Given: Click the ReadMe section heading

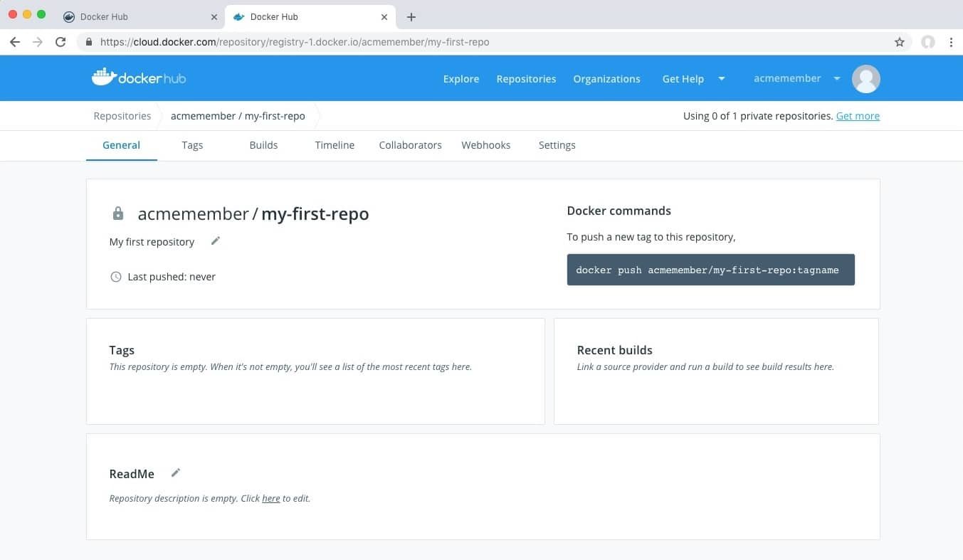Looking at the screenshot, I should 132,474.
